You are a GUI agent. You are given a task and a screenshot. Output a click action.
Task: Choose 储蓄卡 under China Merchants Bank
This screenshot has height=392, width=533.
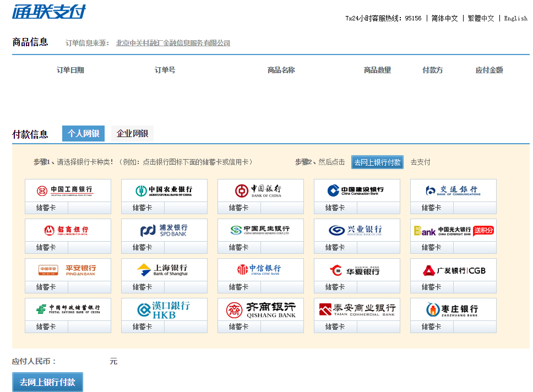(x=46, y=247)
